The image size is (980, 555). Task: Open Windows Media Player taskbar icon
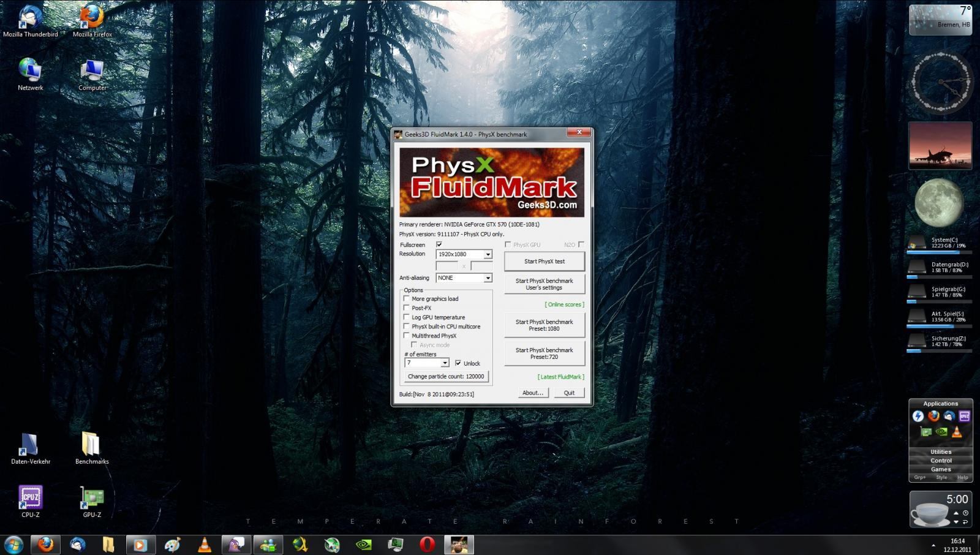coord(140,544)
